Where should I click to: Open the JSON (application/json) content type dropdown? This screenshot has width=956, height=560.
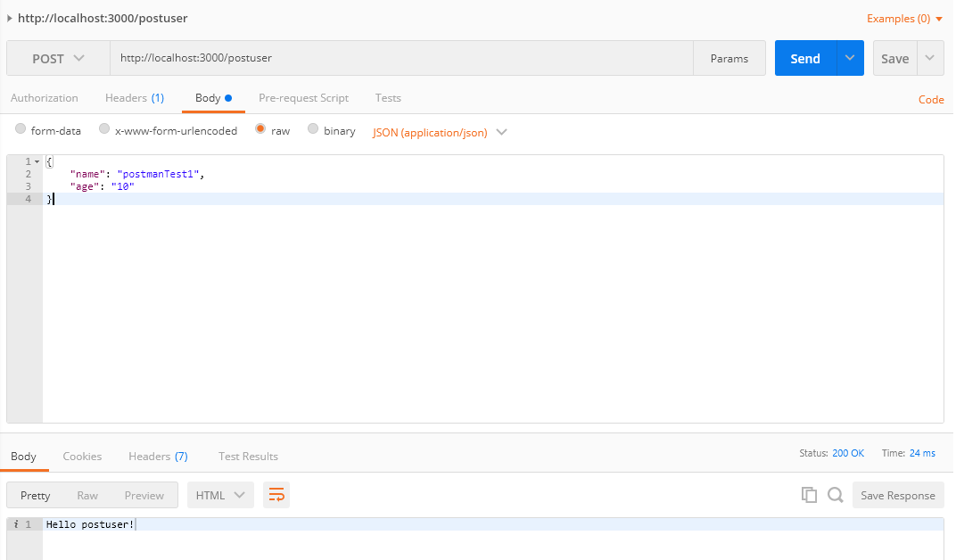(x=440, y=132)
